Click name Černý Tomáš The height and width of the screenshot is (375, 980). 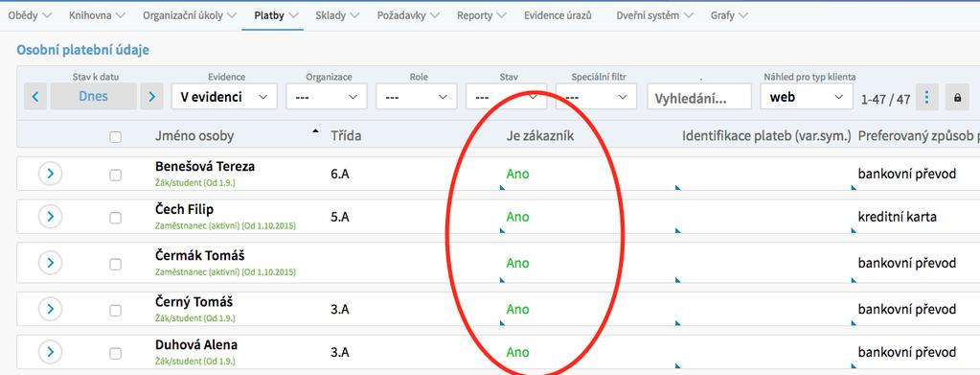tap(194, 302)
